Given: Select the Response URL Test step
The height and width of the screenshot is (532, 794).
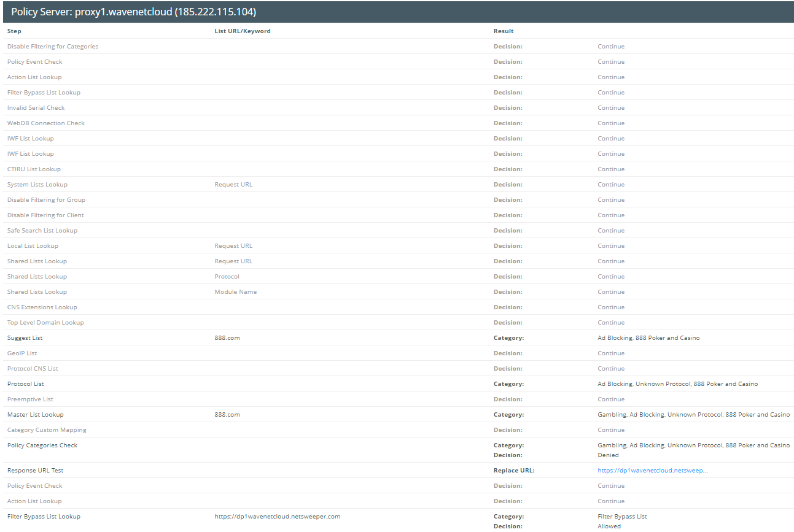Looking at the screenshot, I should [x=36, y=471].
